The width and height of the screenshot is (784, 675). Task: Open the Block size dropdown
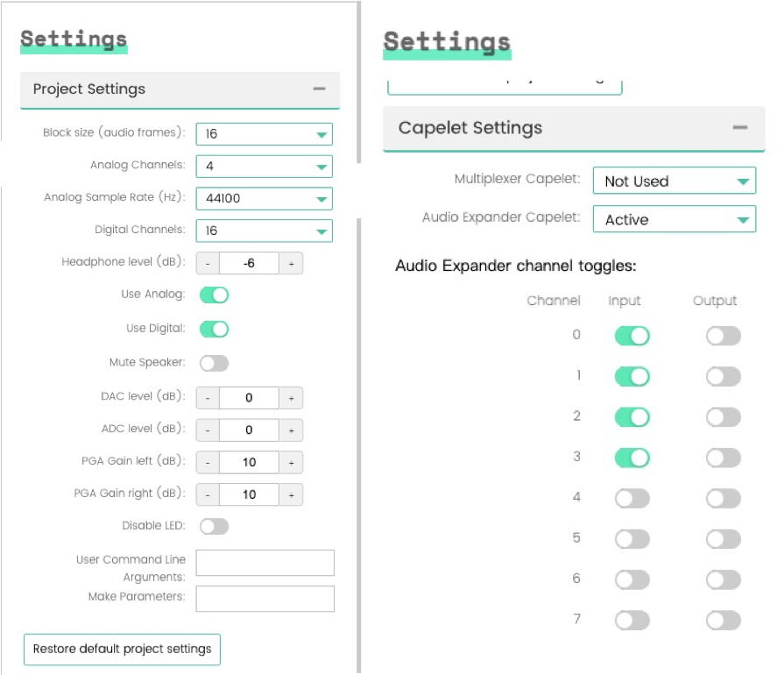pos(264,134)
